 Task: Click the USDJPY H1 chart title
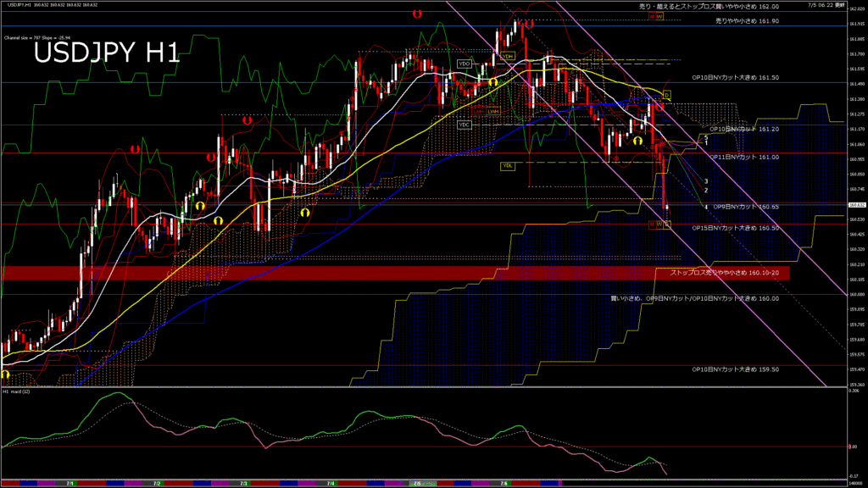(106, 53)
